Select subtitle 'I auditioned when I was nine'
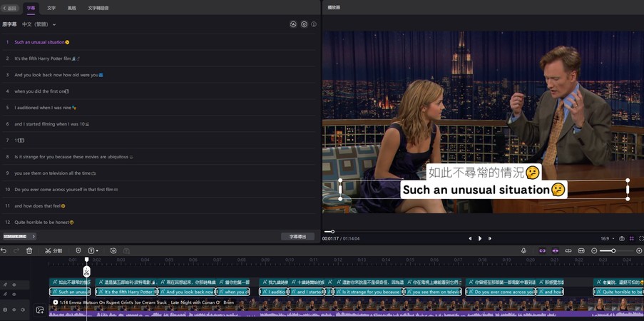This screenshot has width=644, height=321. coord(159,107)
